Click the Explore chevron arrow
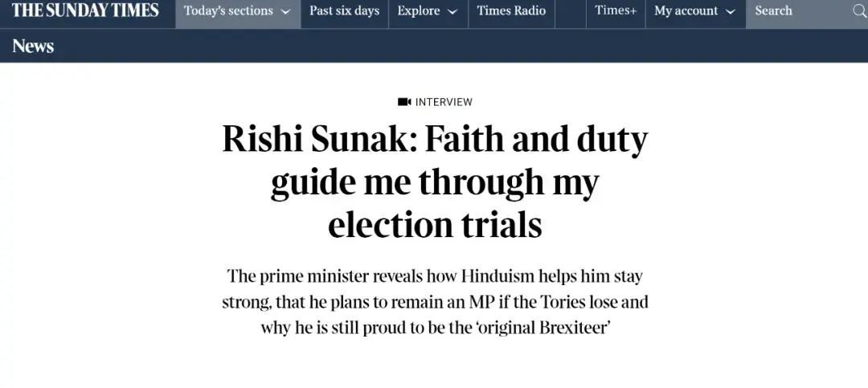The image size is (868, 388). click(452, 12)
